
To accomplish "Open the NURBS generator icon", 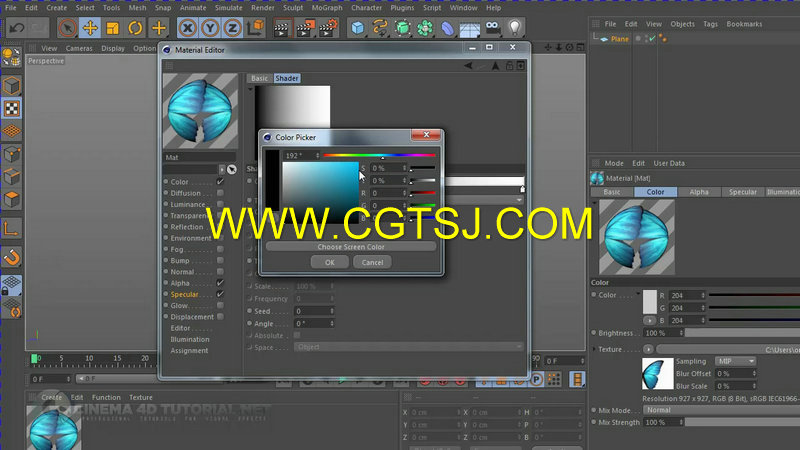I will (403, 28).
